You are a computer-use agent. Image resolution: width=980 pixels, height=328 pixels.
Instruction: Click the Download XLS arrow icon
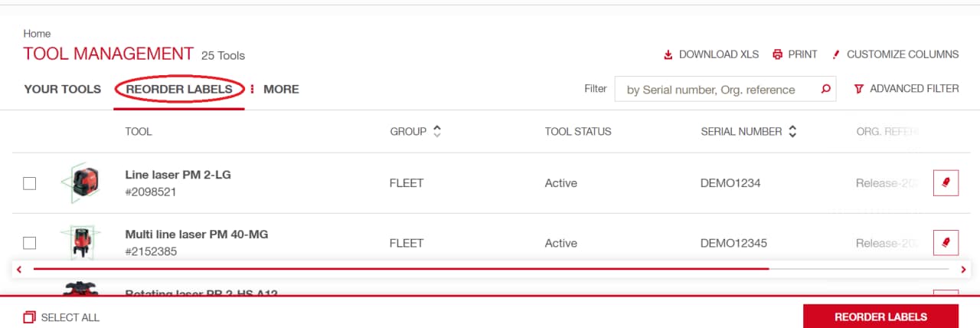(x=668, y=54)
